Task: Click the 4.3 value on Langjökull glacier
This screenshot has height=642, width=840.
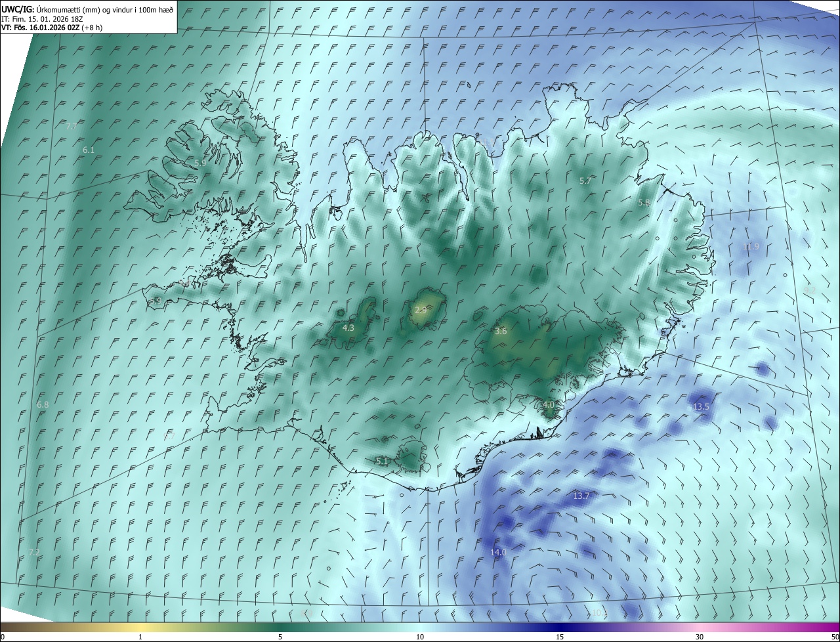Action: 348,328
